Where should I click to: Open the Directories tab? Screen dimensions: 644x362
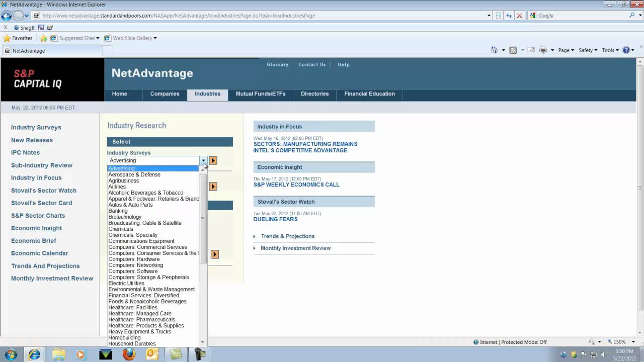[314, 94]
